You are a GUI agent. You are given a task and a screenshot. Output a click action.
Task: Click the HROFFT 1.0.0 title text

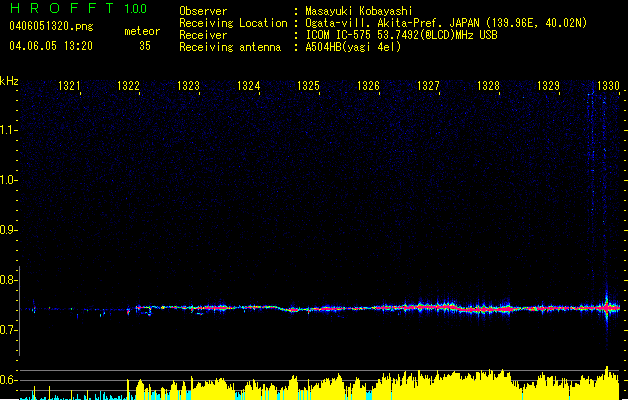point(79,8)
